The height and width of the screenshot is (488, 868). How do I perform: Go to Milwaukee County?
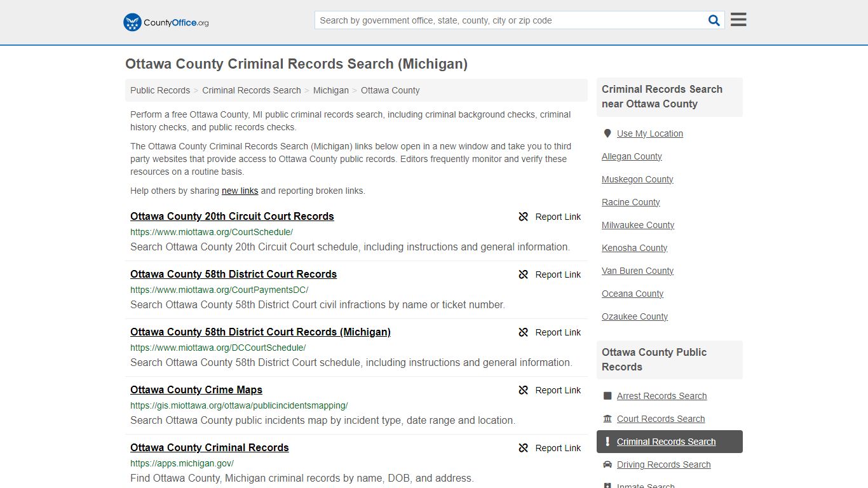[x=638, y=225]
